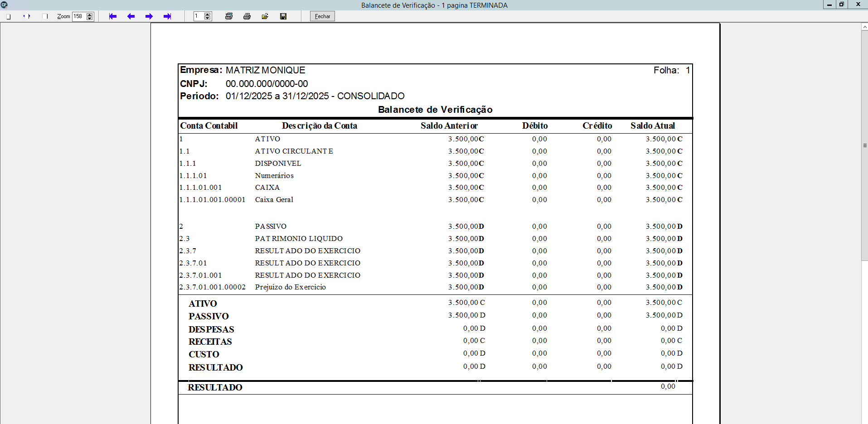The height and width of the screenshot is (424, 868).
Task: Select the fit page width icon
Action: (27, 16)
